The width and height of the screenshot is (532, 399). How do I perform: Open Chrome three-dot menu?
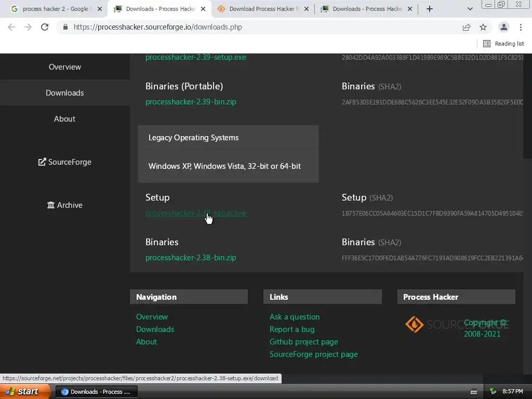521,27
